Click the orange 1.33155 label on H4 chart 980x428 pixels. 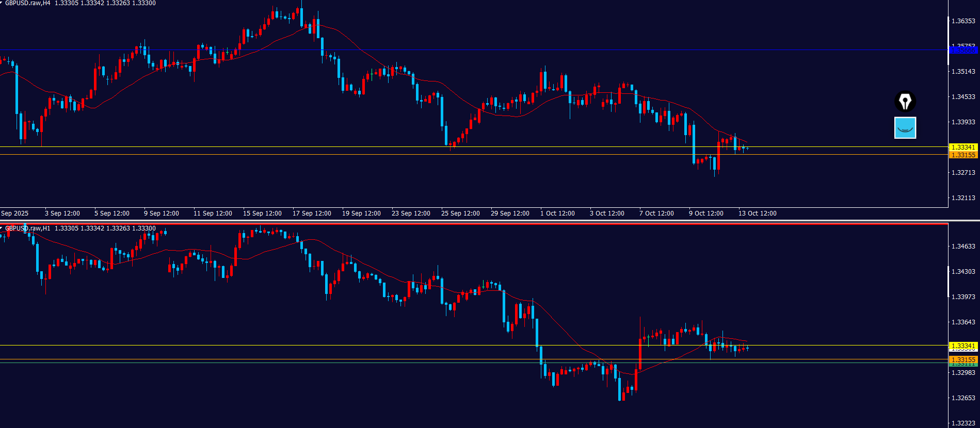click(x=963, y=155)
